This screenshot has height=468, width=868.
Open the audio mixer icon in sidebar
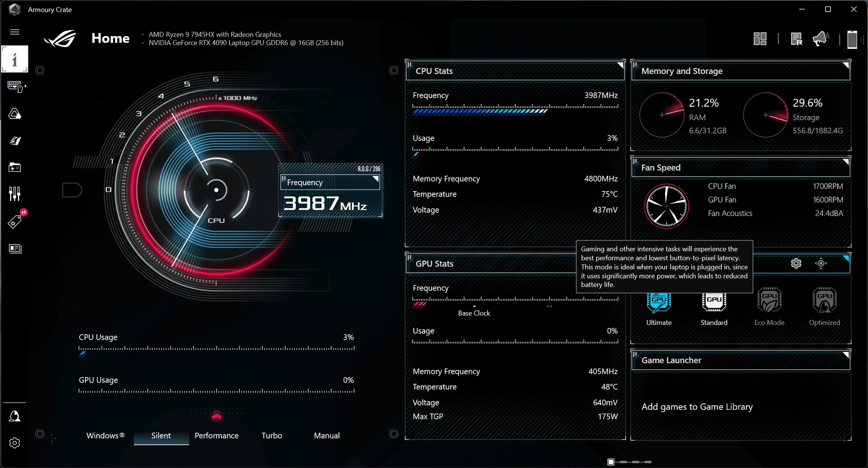tap(15, 193)
